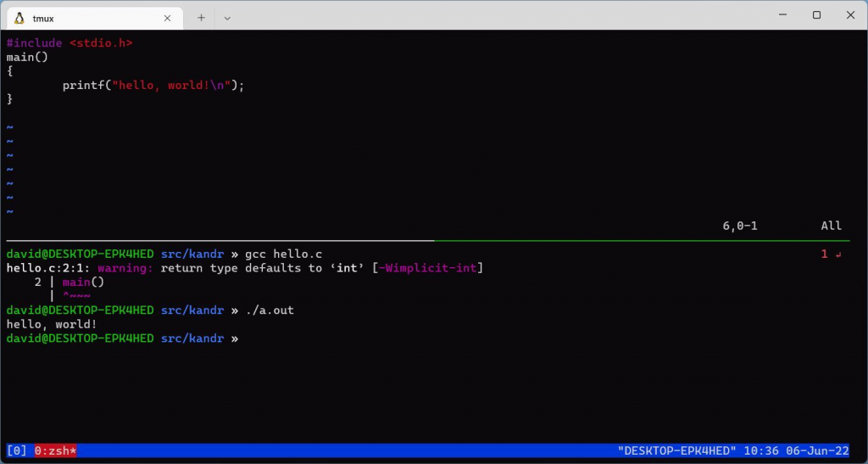Click the -Wimplicit-int warning flag text

point(428,268)
